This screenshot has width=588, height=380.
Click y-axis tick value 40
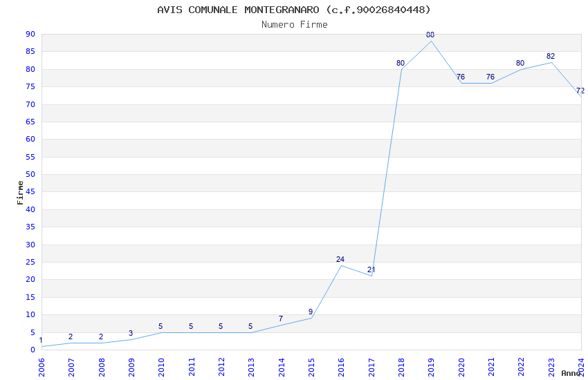point(30,209)
